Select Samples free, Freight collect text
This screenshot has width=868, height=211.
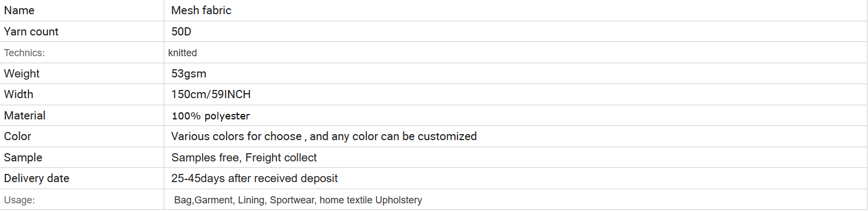click(x=244, y=158)
